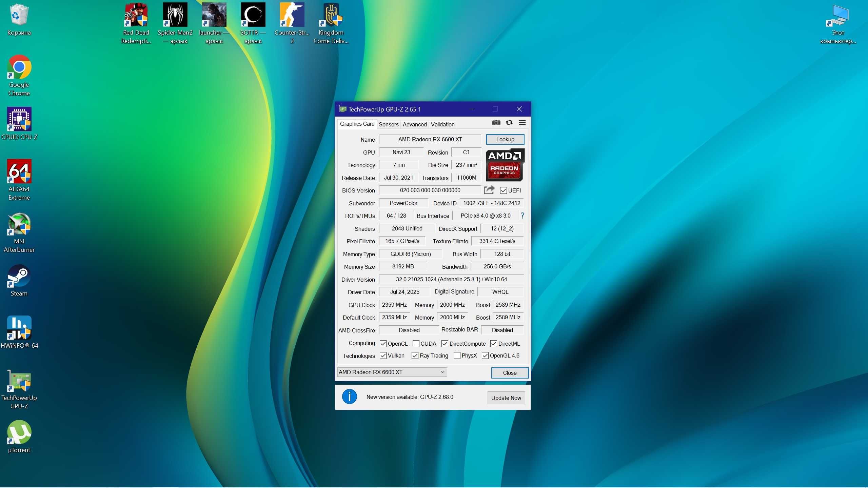Viewport: 868px width, 488px height.
Task: Toggle the OpenCL checkbox
Action: click(383, 344)
